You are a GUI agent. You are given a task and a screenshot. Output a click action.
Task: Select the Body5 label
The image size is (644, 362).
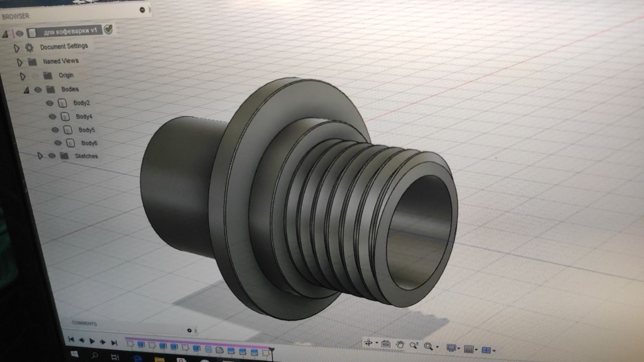(x=87, y=130)
